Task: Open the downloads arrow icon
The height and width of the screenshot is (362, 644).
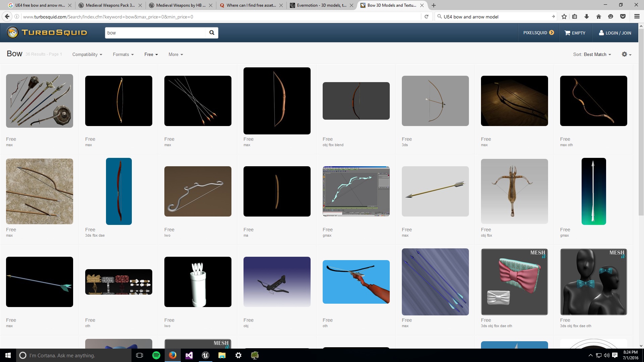Action: point(587,16)
